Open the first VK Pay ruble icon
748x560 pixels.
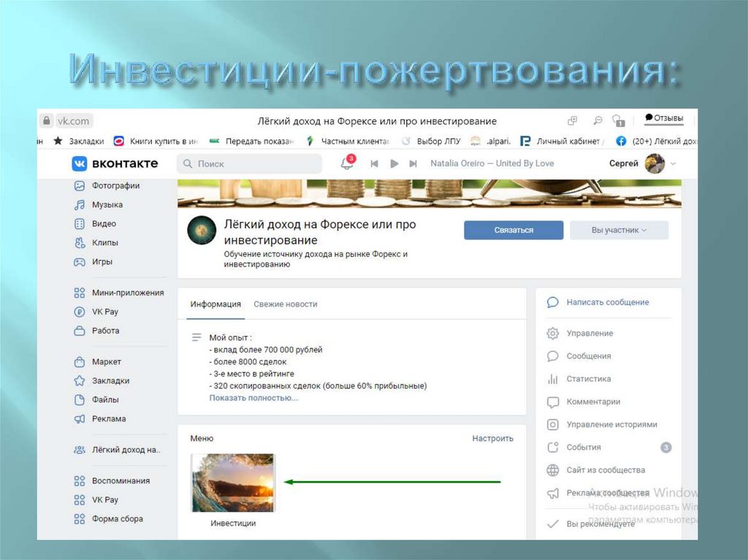[x=79, y=312]
